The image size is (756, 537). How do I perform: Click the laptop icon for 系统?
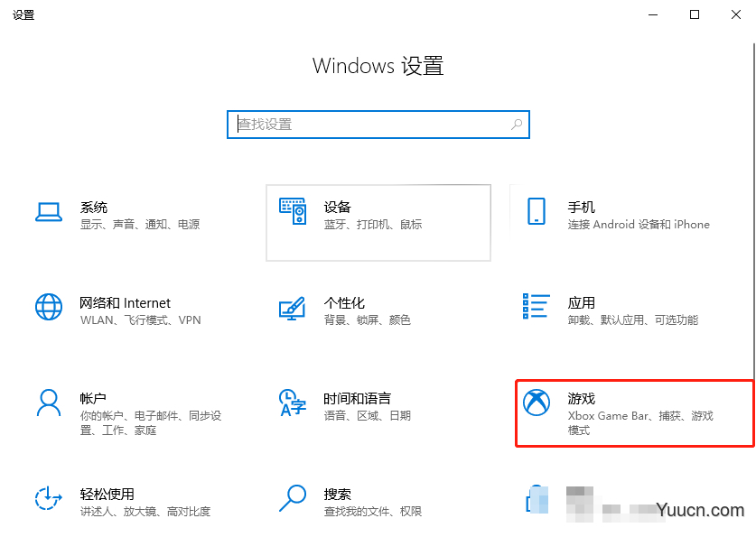click(48, 211)
